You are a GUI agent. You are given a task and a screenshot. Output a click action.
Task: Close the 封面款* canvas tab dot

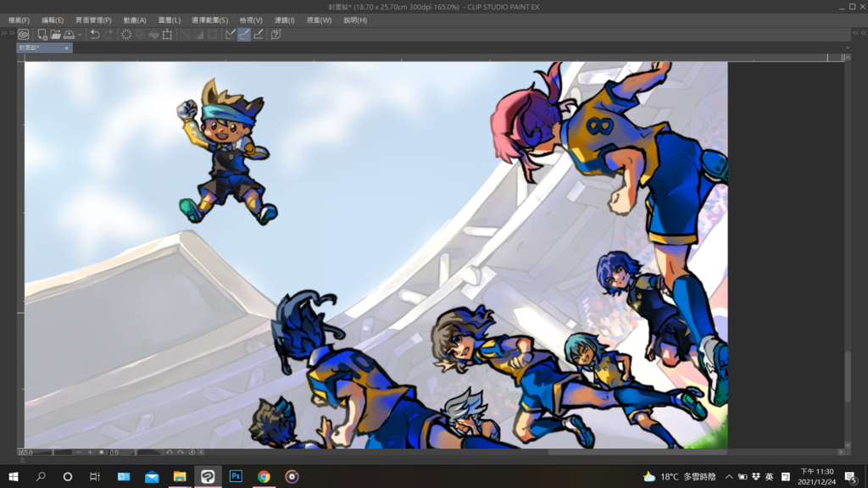pos(66,48)
